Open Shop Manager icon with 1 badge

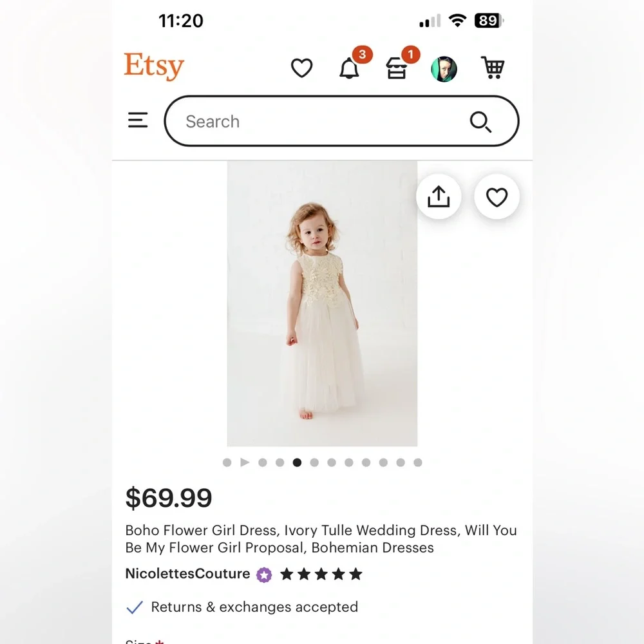pyautogui.click(x=396, y=68)
